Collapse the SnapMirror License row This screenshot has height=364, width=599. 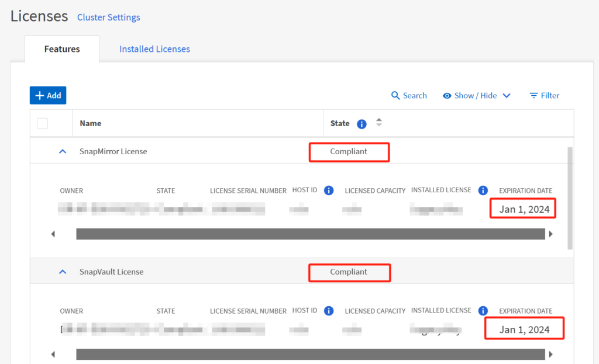(x=63, y=151)
